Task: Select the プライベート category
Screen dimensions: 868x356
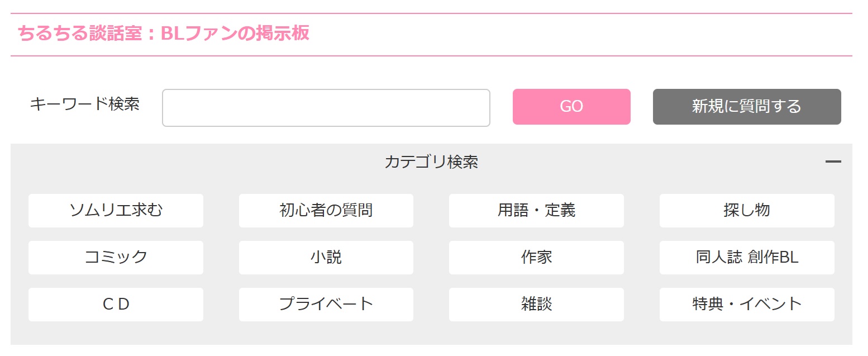Action: tap(326, 305)
